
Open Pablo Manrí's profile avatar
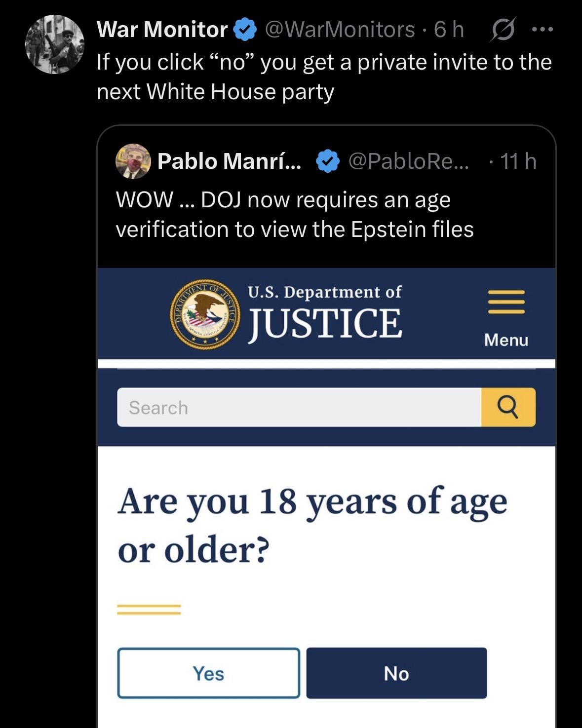[x=133, y=161]
